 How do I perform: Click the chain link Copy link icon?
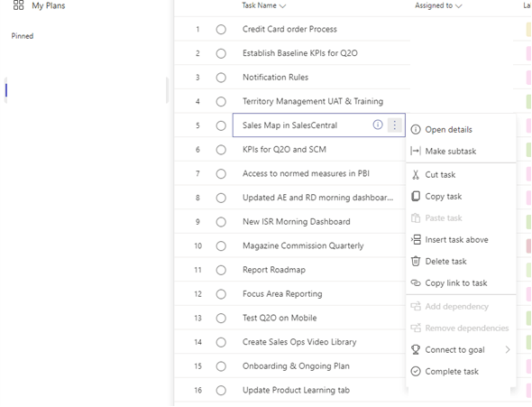416,282
